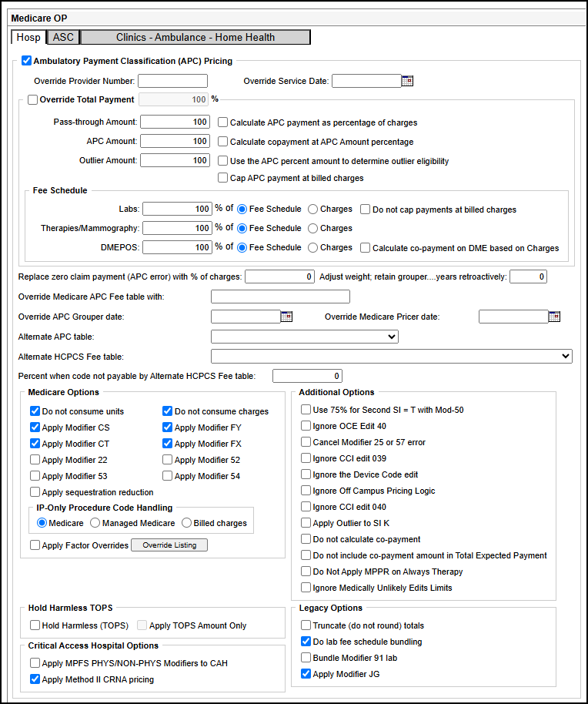
Task: Click the Override Provider Number field
Action: [x=172, y=81]
